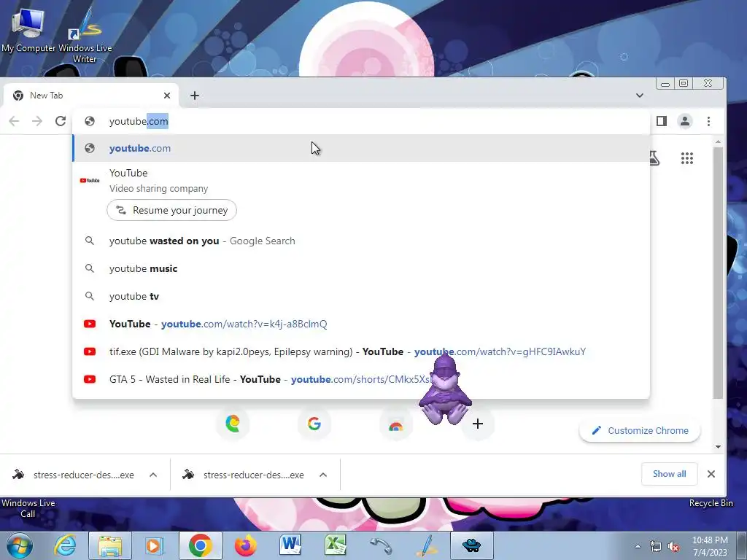Expand the second download's options chevron
The image size is (747, 560).
point(323,475)
